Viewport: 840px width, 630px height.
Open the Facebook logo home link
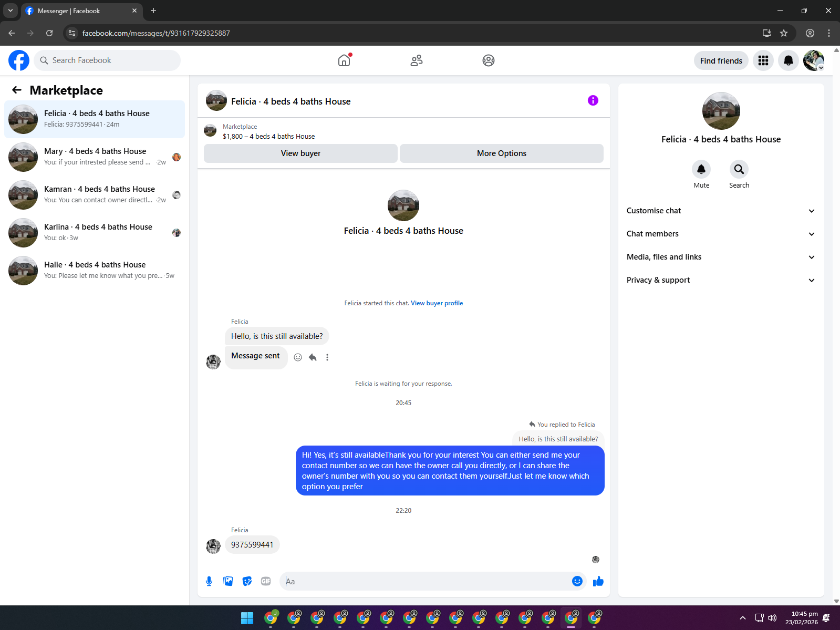pos(19,60)
